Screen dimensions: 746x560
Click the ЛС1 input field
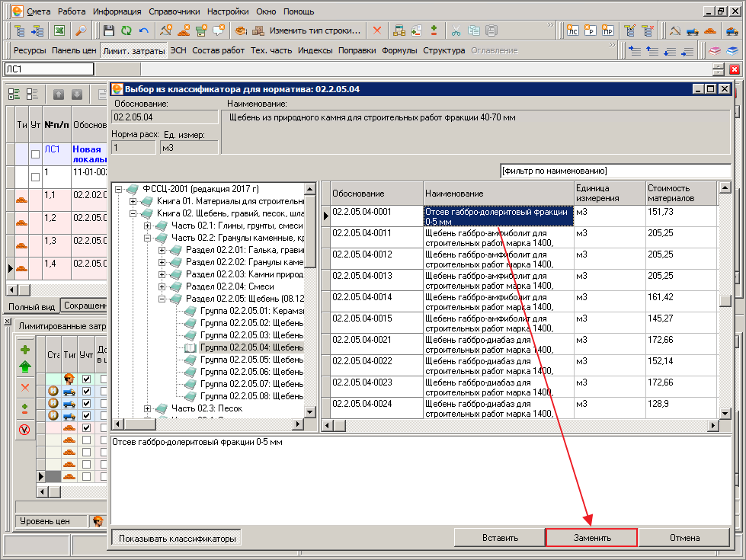pos(49,69)
